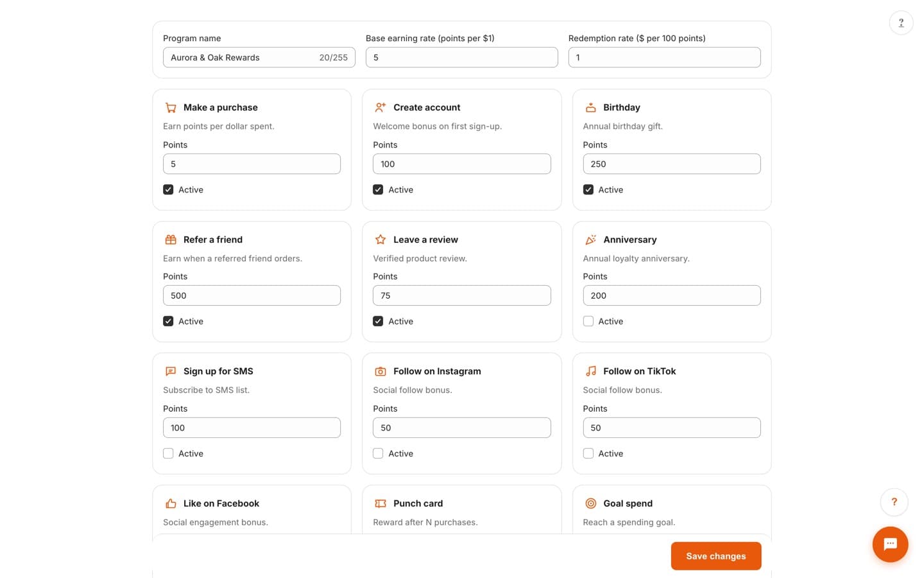Click 'Reach a spending goal.' description
Screen dimensions: 924x578
(629, 522)
